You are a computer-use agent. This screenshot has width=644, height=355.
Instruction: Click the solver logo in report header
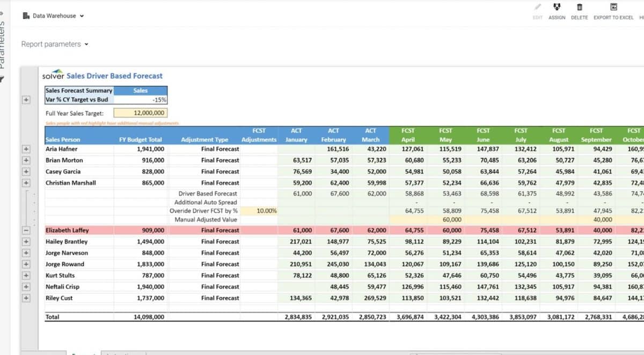(53, 76)
